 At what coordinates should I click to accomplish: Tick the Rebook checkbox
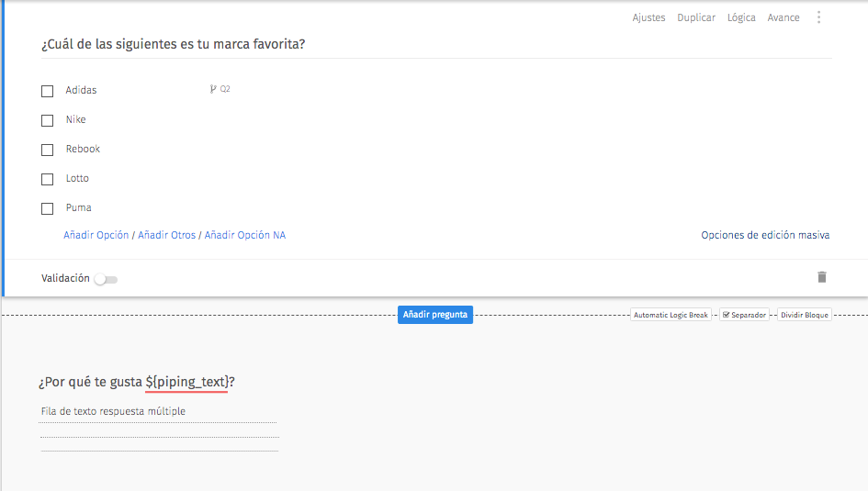pos(48,150)
